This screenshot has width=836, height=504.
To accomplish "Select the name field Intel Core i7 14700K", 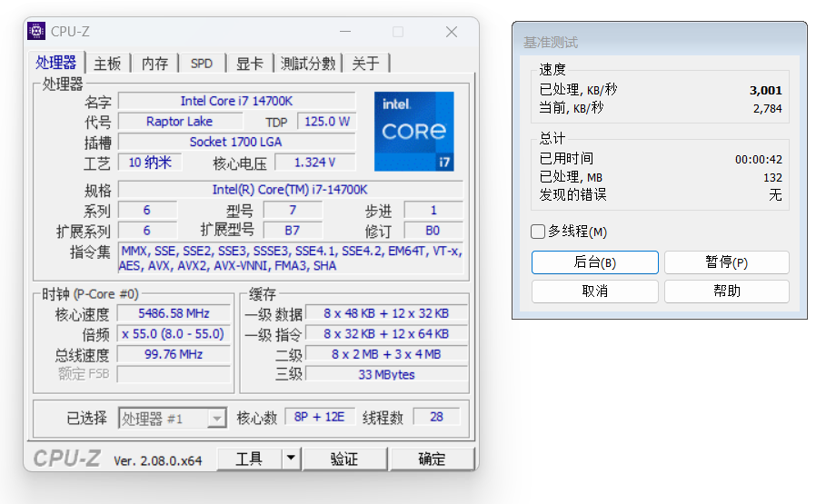I will (x=237, y=101).
